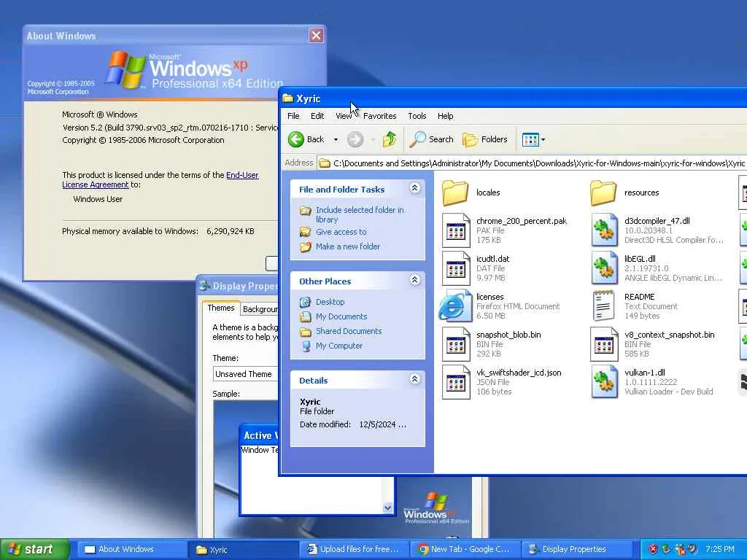Click the Address bar path field
Screen dimensions: 747x560
[532, 163]
